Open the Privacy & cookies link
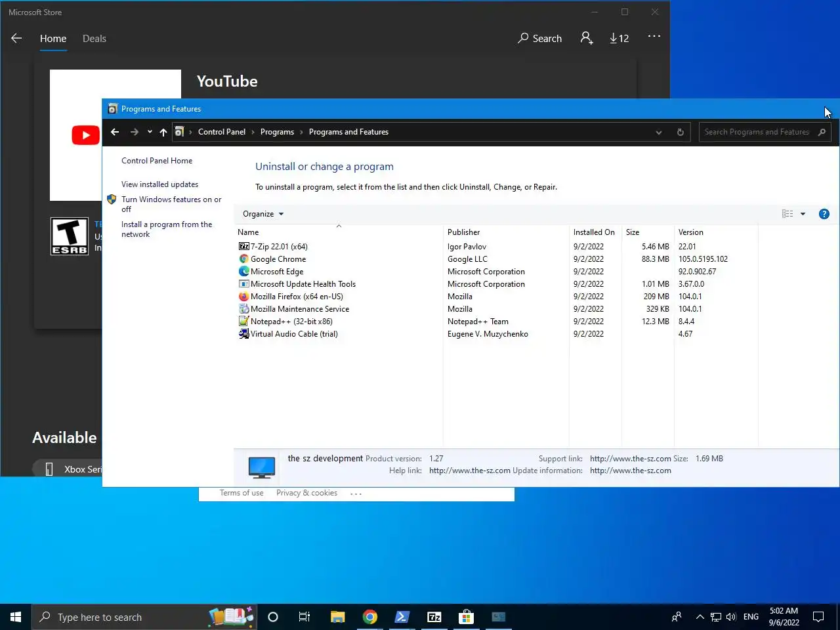This screenshot has width=840, height=630. [x=306, y=493]
